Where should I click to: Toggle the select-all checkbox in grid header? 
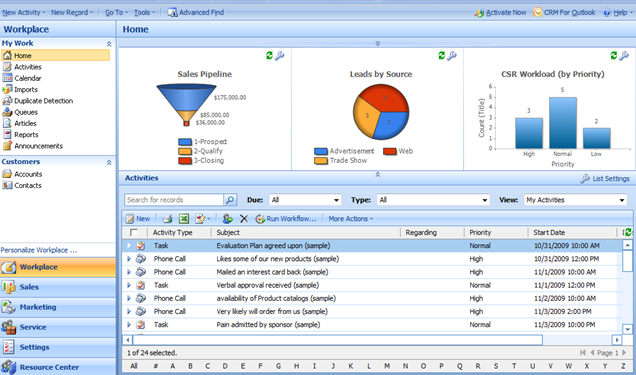(x=133, y=232)
